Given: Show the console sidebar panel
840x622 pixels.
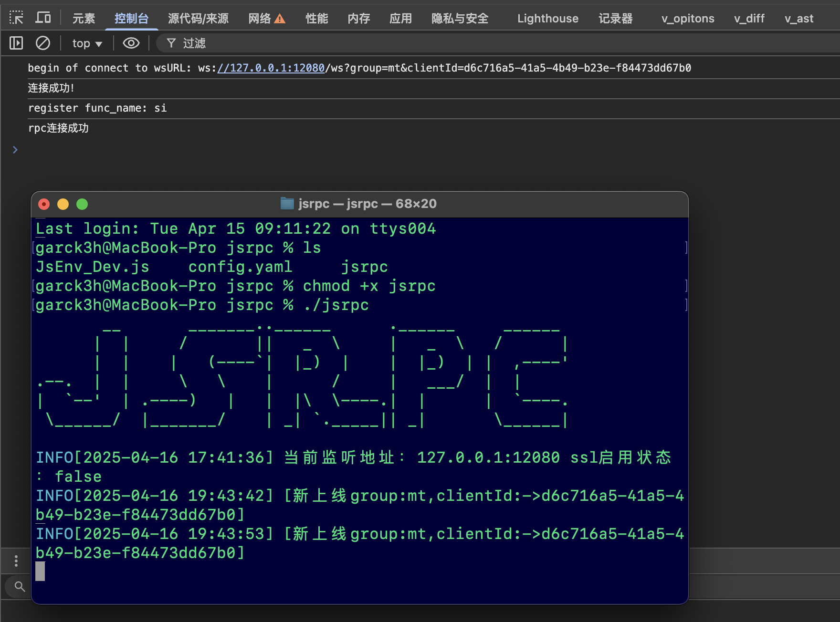Looking at the screenshot, I should (x=16, y=43).
